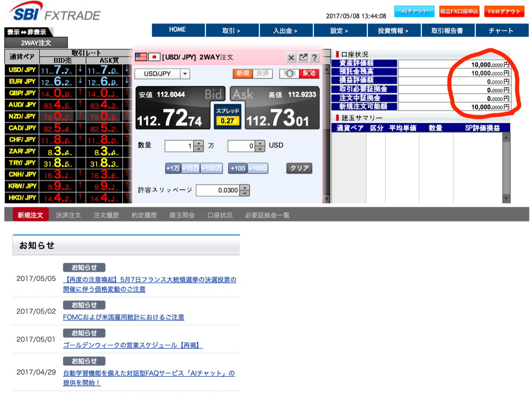This screenshot has height=404, width=532.
Task: Increase USD quantity with stepper up arrow
Action: click(x=261, y=143)
